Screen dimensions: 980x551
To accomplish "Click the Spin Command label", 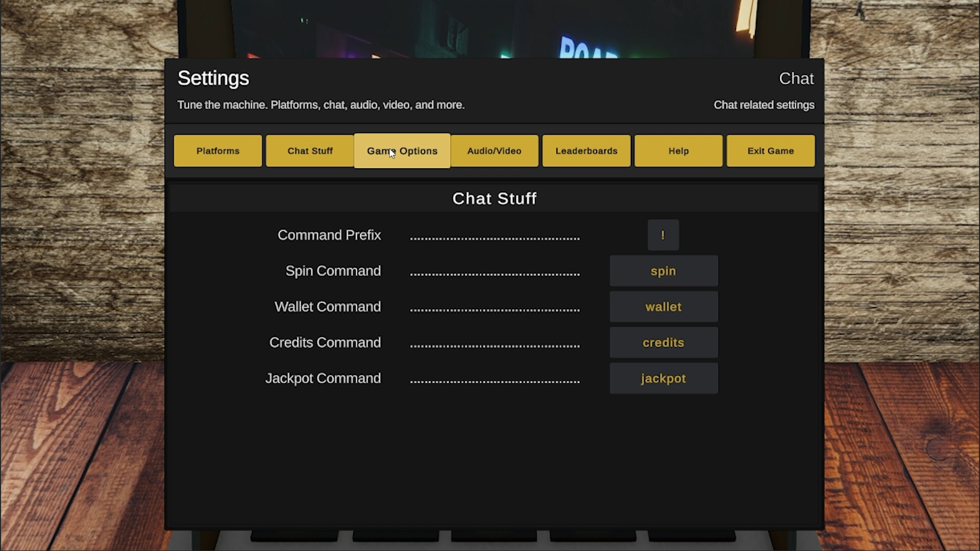I will pos(333,271).
